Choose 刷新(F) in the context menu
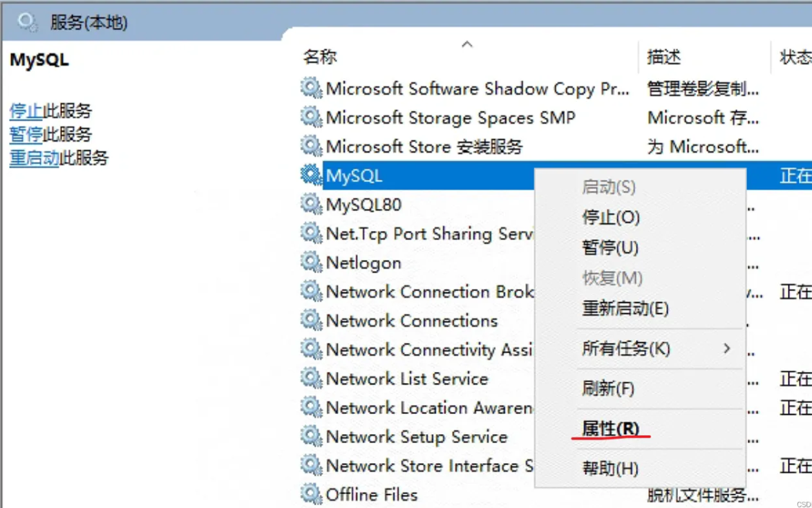This screenshot has width=812, height=508. 608,388
